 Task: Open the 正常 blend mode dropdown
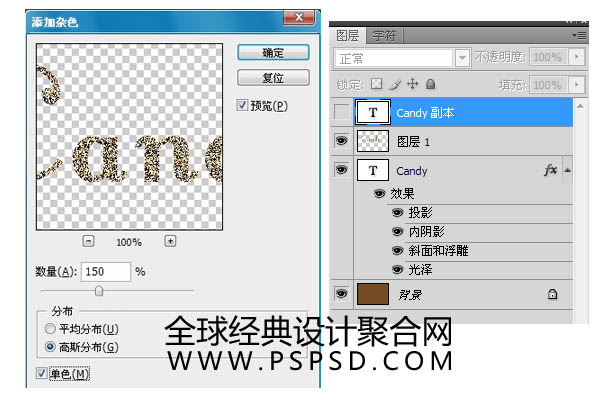[x=461, y=58]
